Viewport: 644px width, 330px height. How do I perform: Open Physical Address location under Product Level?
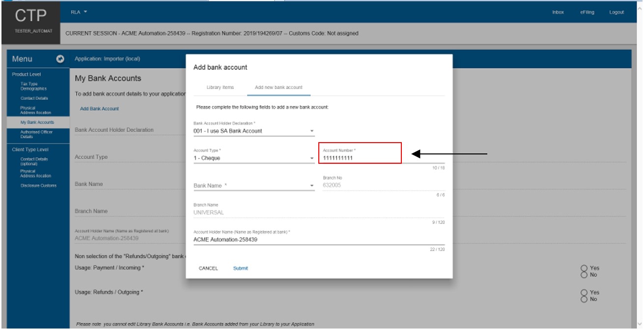coord(35,110)
